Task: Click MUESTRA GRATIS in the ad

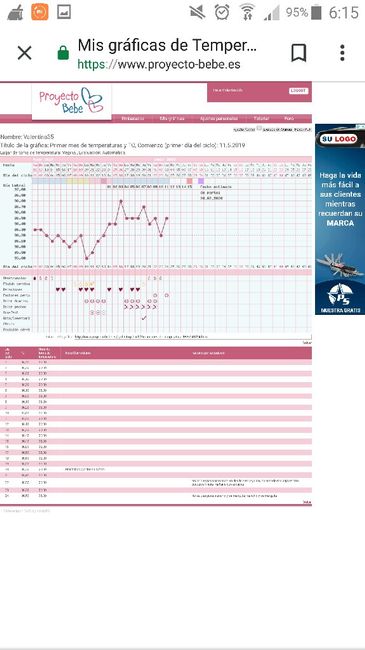Action: click(340, 310)
